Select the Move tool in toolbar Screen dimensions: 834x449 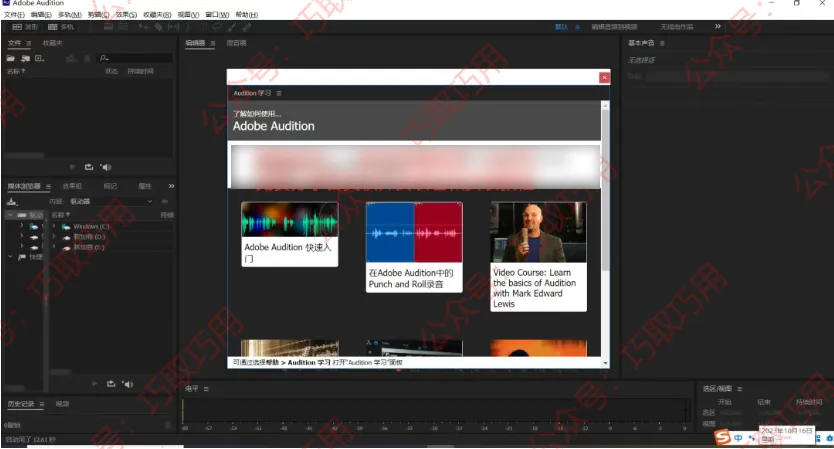click(143, 27)
